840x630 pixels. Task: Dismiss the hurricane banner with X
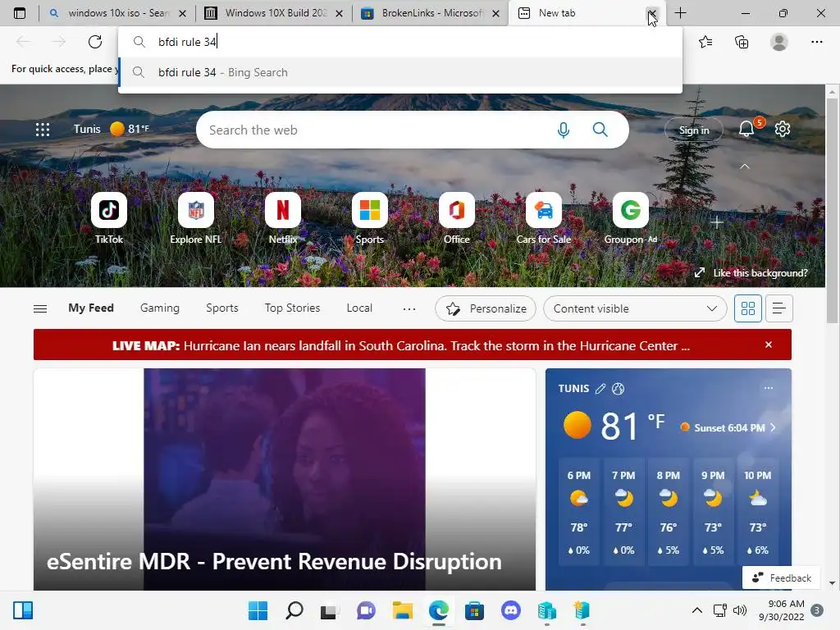click(768, 345)
